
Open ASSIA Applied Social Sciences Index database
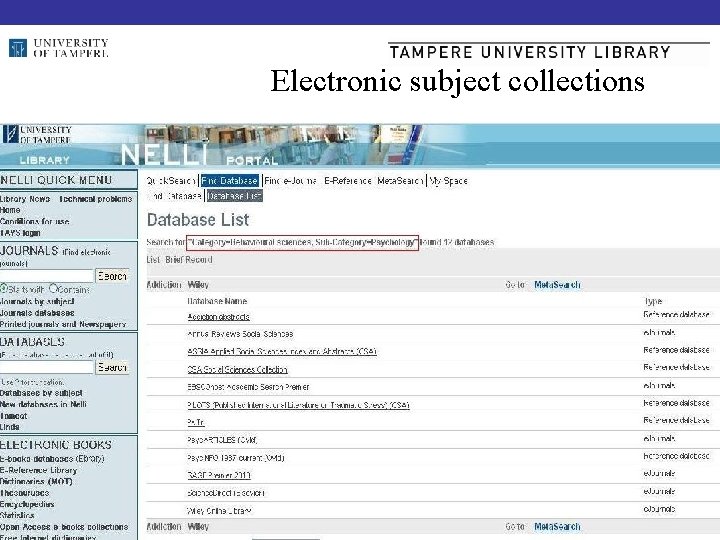tap(282, 351)
